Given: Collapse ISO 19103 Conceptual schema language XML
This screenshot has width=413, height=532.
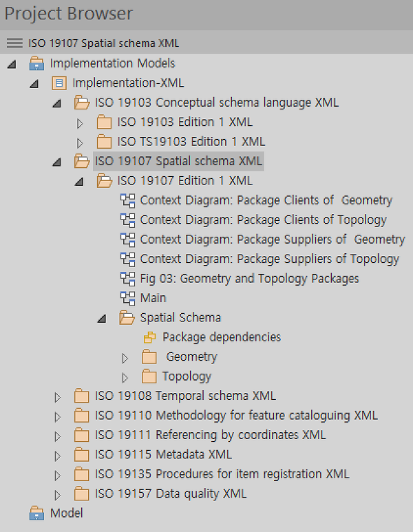Looking at the screenshot, I should pyautogui.click(x=56, y=103).
